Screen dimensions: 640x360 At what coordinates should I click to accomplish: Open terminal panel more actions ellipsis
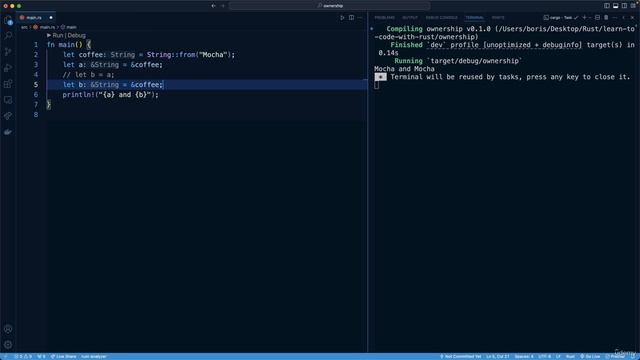pyautogui.click(x=615, y=18)
